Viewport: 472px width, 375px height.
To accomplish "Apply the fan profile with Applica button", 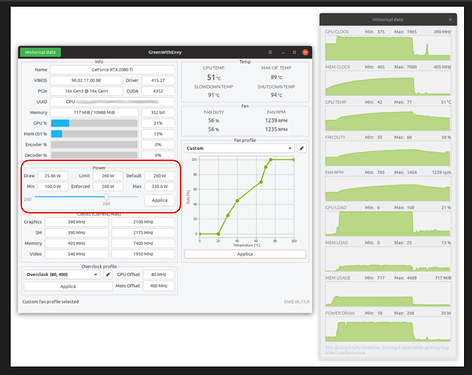I will click(x=245, y=254).
